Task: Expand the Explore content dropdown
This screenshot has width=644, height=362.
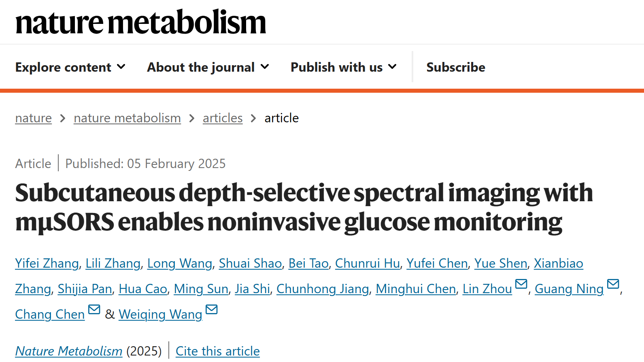Action: 70,67
